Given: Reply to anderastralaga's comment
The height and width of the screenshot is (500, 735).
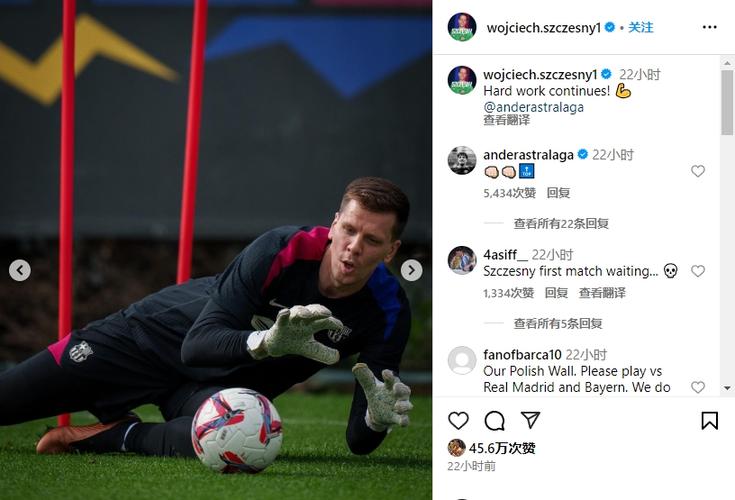Looking at the screenshot, I should [x=558, y=193].
